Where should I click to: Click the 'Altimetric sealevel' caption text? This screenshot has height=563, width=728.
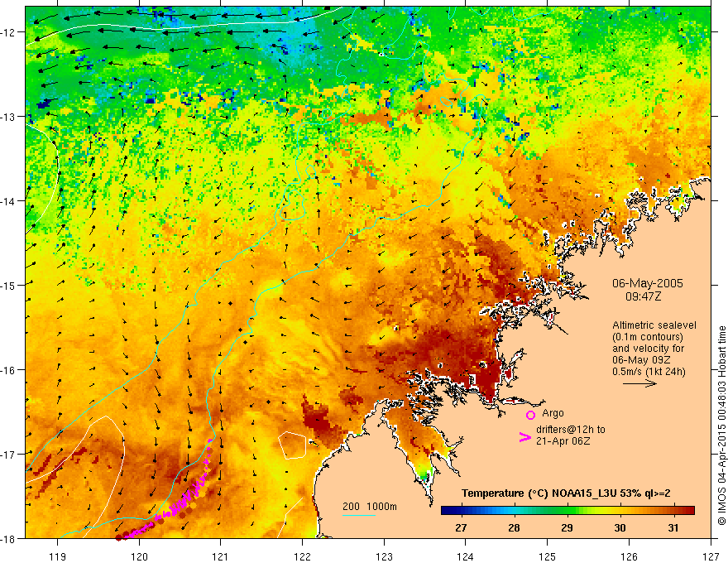coord(654,325)
